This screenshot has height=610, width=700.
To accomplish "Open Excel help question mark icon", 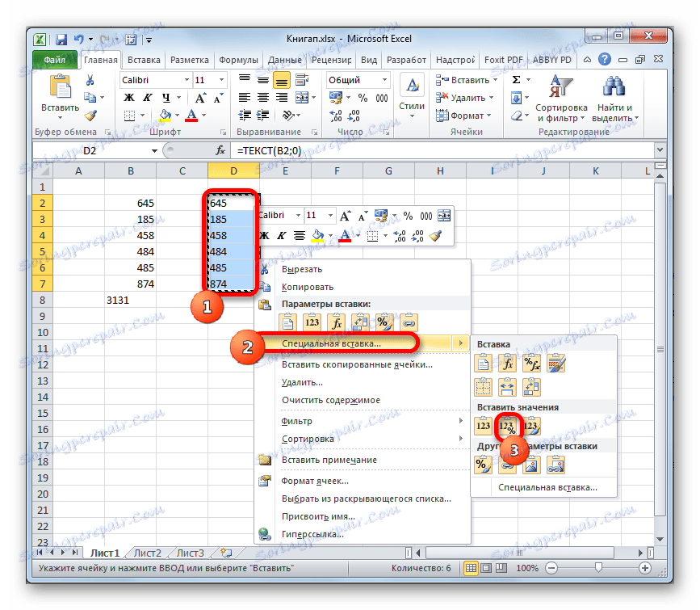I will click(x=605, y=59).
